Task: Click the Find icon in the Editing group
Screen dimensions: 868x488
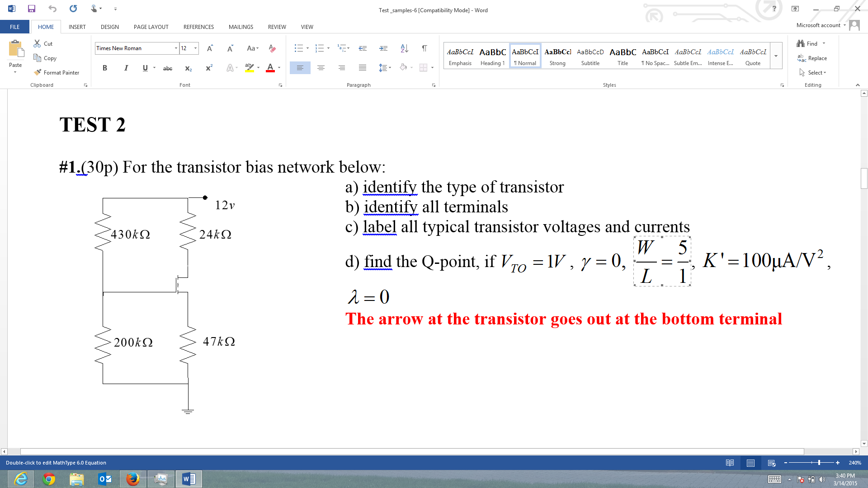Action: coord(811,43)
